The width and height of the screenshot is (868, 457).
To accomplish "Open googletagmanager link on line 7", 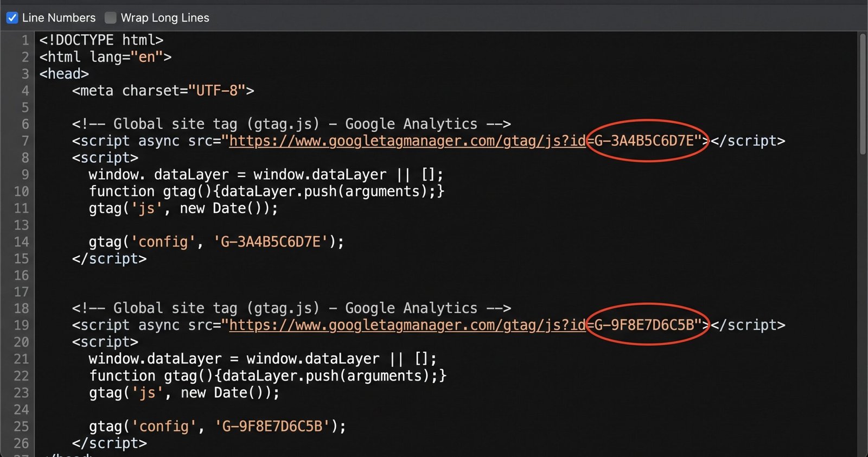I will (x=407, y=141).
